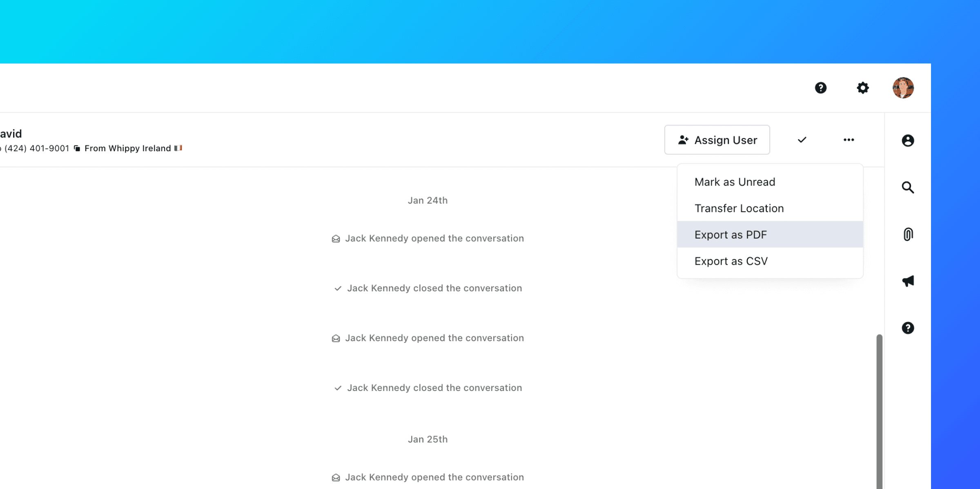This screenshot has height=489, width=980.
Task: Select the search icon in the right sidebar
Action: pyautogui.click(x=907, y=188)
